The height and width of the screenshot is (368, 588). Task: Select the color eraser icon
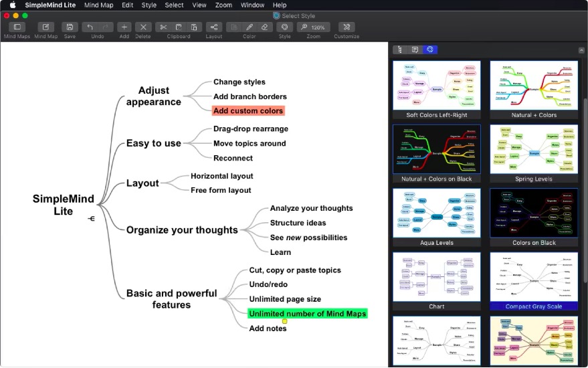point(264,27)
